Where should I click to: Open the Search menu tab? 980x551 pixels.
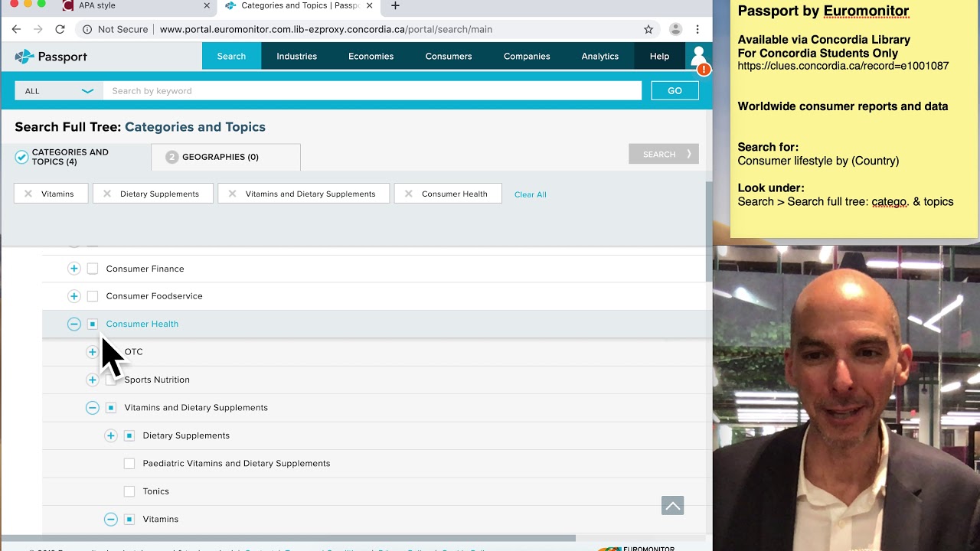[231, 56]
